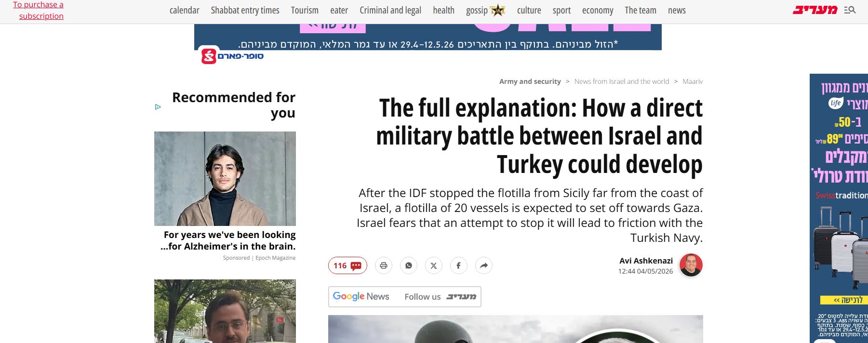Viewport: 868px width, 343px height.
Task: Click News from Israel and the world breadcrumb
Action: tap(622, 81)
